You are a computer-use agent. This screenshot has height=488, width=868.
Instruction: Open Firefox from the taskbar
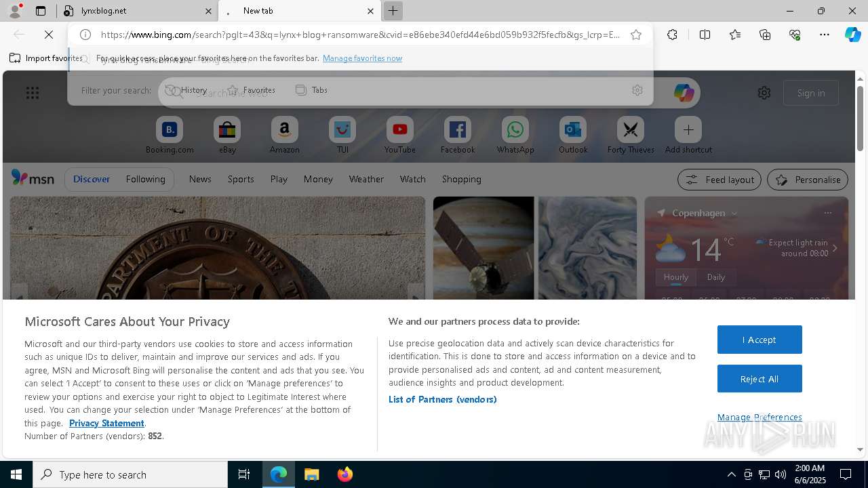click(344, 474)
